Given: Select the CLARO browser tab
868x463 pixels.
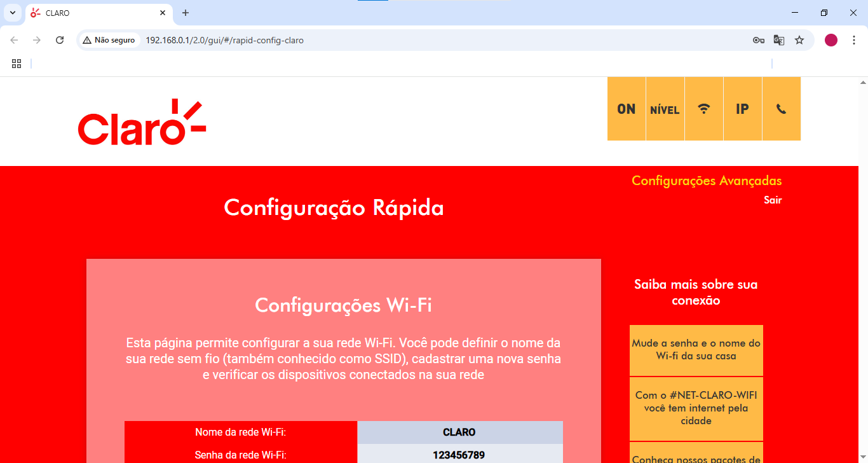Looking at the screenshot, I should point(98,13).
